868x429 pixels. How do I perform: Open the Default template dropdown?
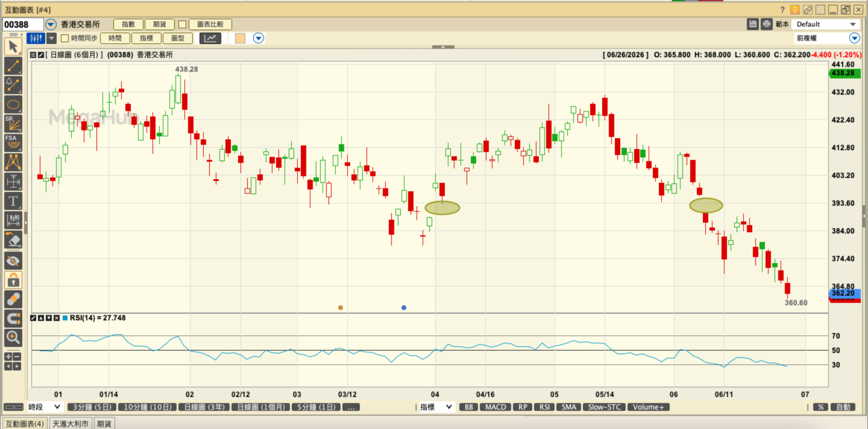click(826, 24)
